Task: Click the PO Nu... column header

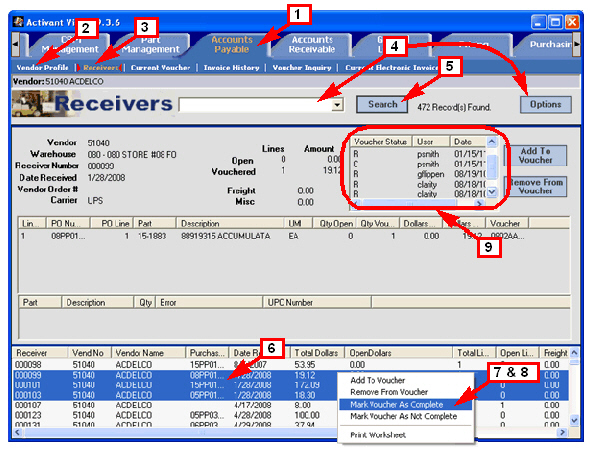Action: 68,223
